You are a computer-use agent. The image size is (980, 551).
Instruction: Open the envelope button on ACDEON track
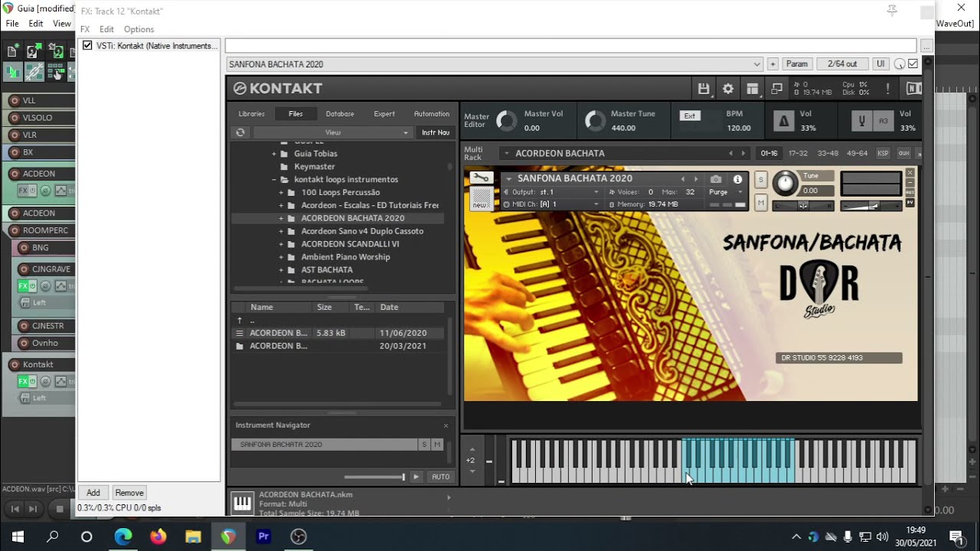pos(60,191)
